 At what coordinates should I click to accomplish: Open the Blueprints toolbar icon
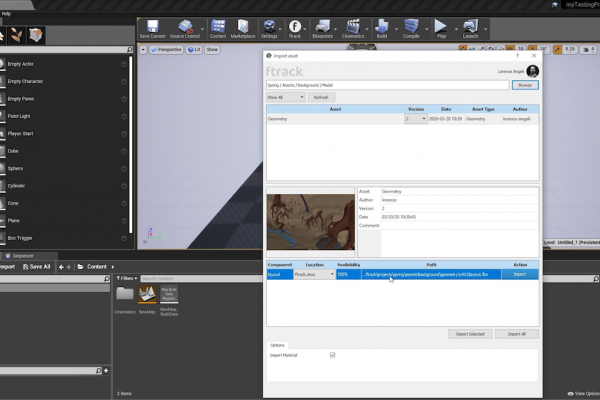pos(322,29)
